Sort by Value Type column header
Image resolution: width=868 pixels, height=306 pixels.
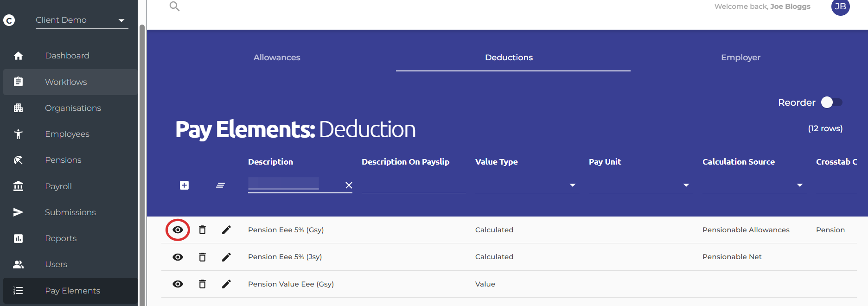coord(496,162)
